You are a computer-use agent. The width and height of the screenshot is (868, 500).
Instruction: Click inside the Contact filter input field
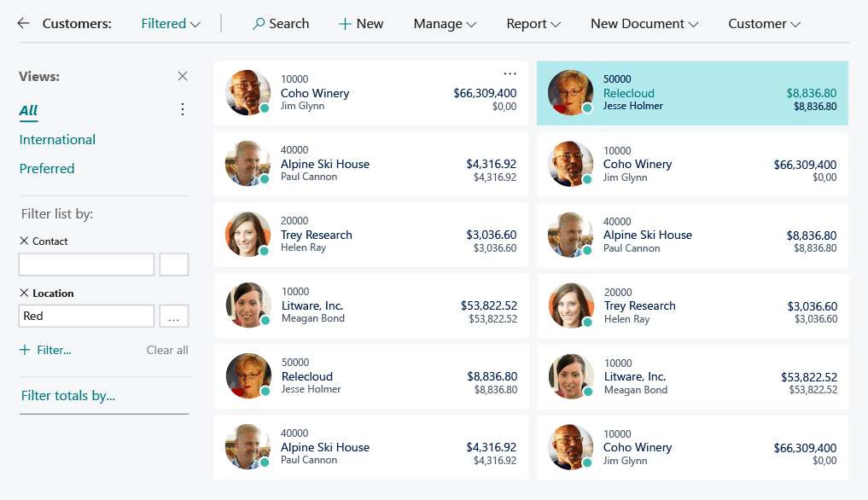(85, 265)
